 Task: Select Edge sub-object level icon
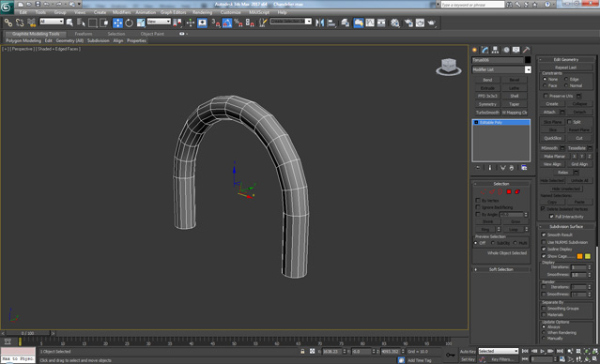(x=492, y=191)
